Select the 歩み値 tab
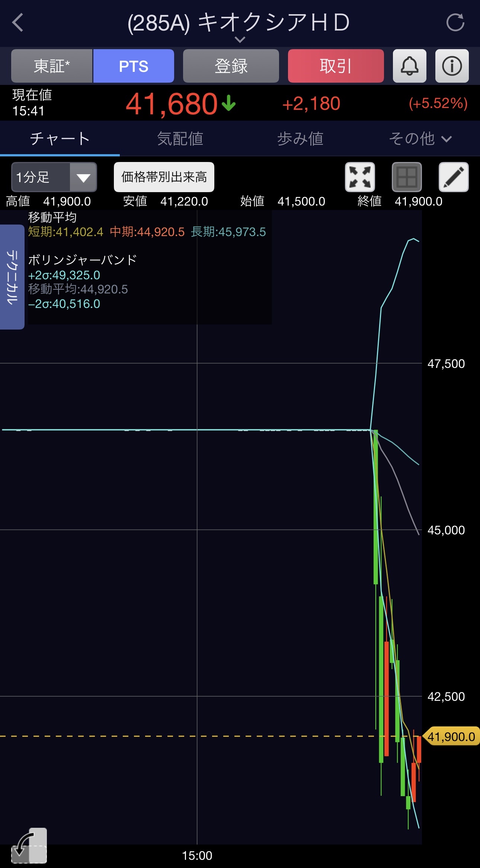Screen dimensions: 480x868 (x=300, y=139)
